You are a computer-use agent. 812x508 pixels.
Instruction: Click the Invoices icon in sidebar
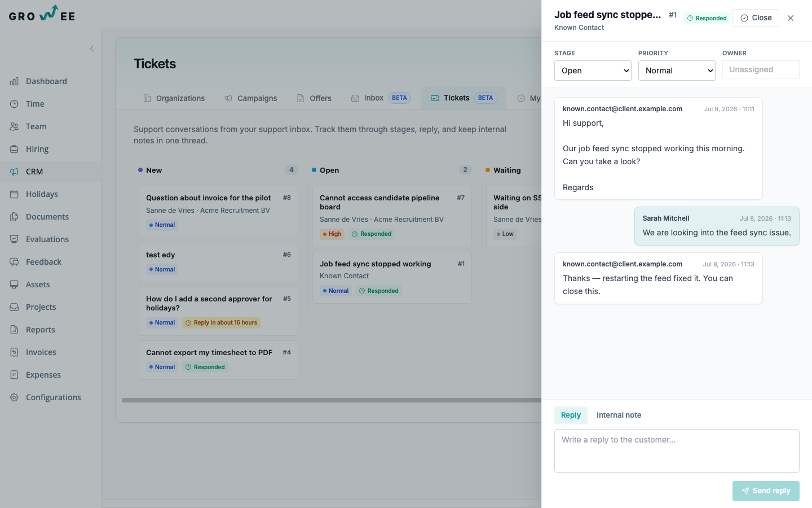tap(14, 352)
